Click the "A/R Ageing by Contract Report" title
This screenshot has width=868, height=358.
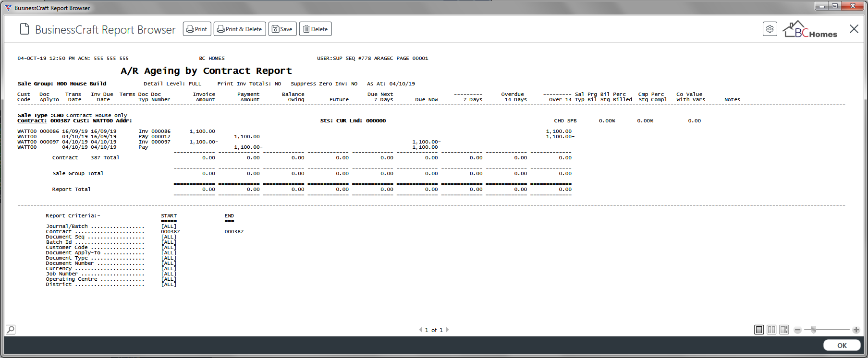click(206, 71)
